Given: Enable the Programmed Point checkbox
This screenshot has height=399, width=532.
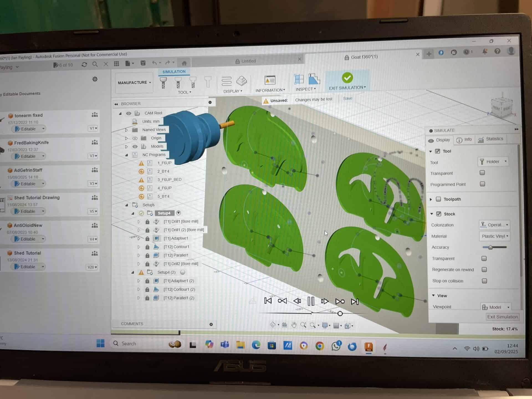Looking at the screenshot, I should point(482,184).
